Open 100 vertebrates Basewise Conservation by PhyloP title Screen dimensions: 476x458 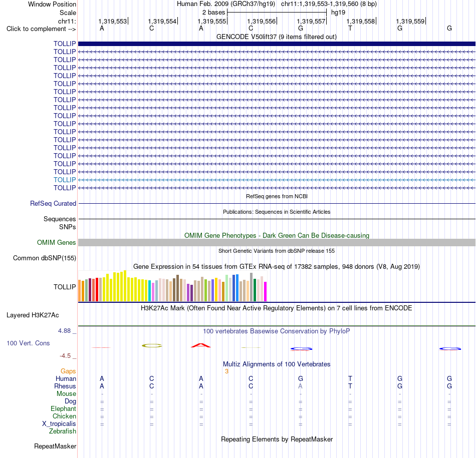click(x=277, y=331)
